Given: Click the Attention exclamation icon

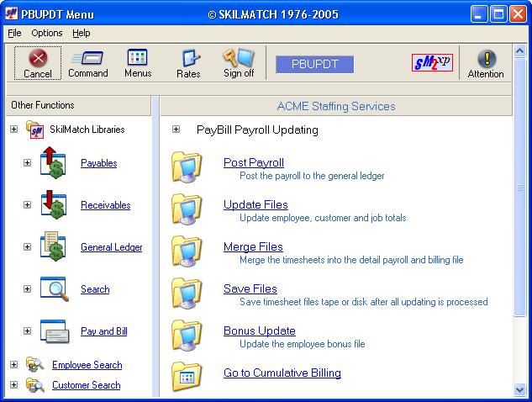Looking at the screenshot, I should [x=487, y=58].
